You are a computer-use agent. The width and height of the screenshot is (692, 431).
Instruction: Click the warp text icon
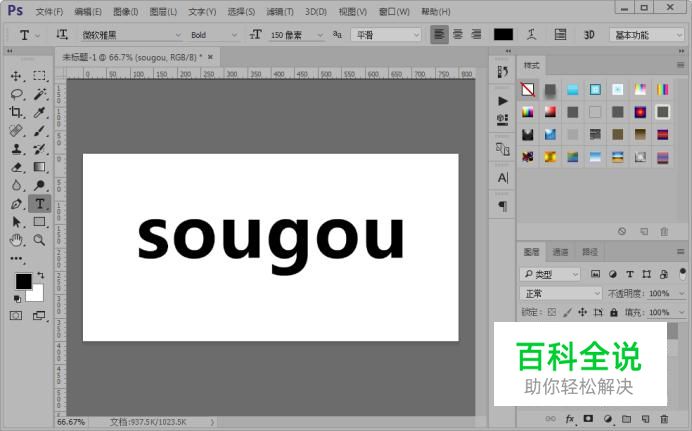pyautogui.click(x=531, y=34)
